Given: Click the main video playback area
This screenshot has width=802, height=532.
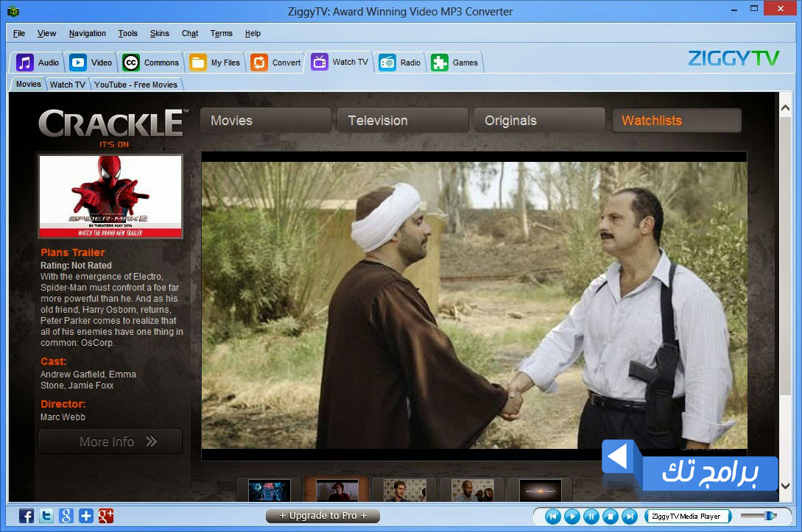Looking at the screenshot, I should (474, 305).
